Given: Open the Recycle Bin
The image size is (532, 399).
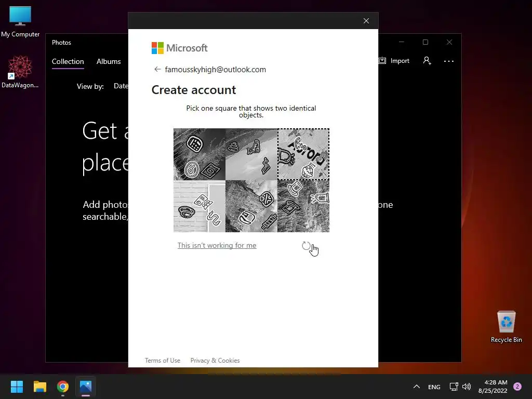Looking at the screenshot, I should coord(506,327).
